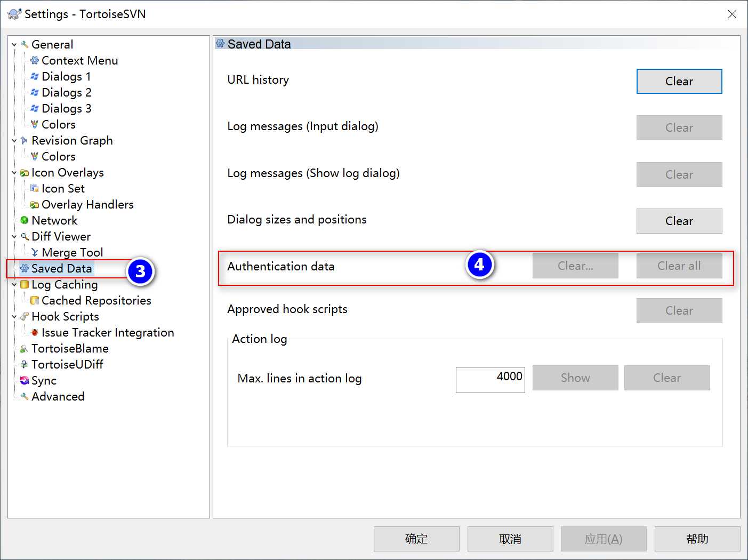Click the green Network globe icon
This screenshot has height=560, width=748.
point(24,220)
